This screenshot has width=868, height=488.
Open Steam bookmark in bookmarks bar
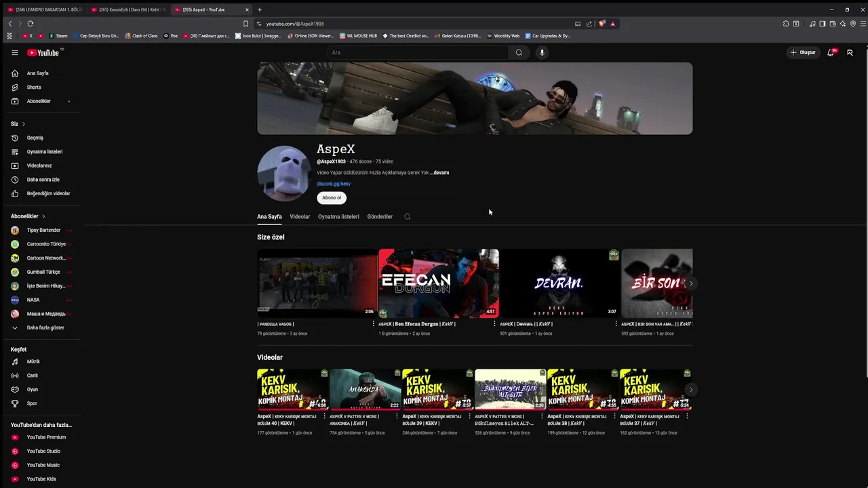[58, 36]
